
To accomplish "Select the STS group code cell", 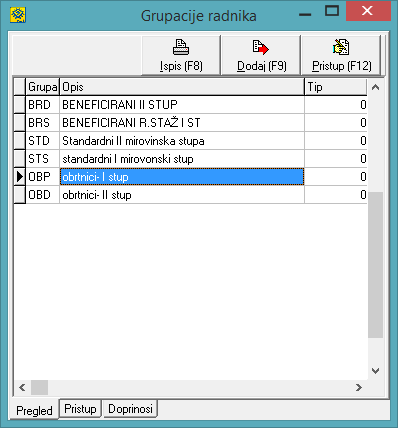I will pyautogui.click(x=43, y=159).
